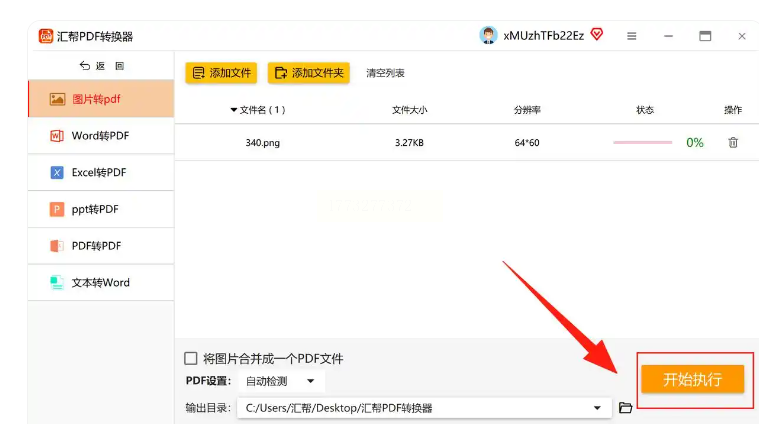Click the 返回 back arrow button
The width and height of the screenshot is (759, 424).
pyautogui.click(x=102, y=66)
